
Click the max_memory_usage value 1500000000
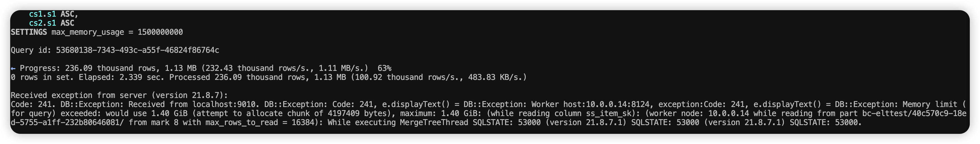[160, 32]
